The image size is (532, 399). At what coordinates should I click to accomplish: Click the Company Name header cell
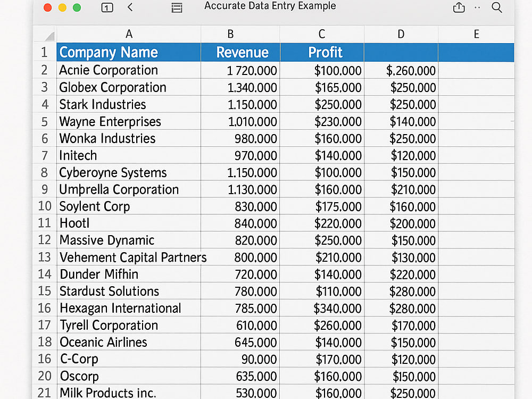point(129,52)
